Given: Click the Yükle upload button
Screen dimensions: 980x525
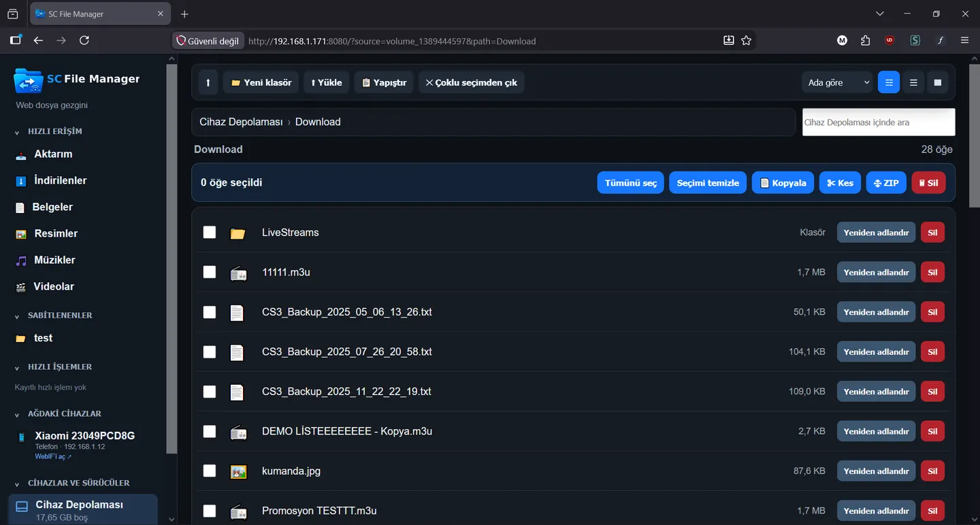Looking at the screenshot, I should [327, 82].
